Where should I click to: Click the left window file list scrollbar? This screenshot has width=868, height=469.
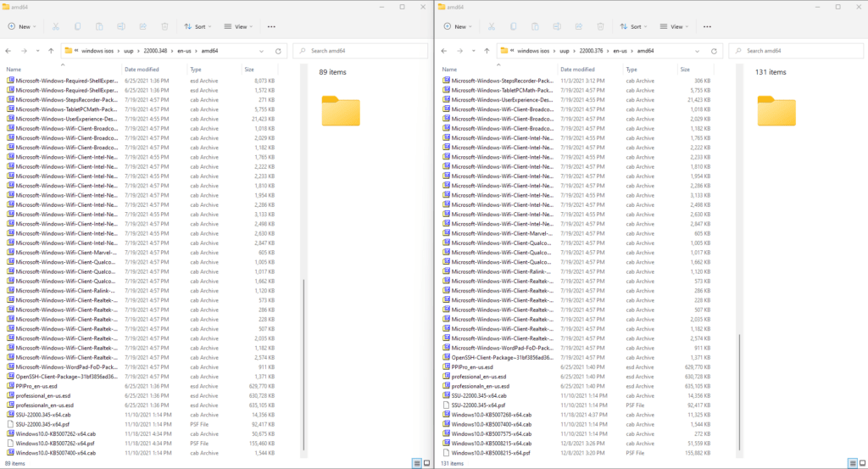tap(303, 366)
